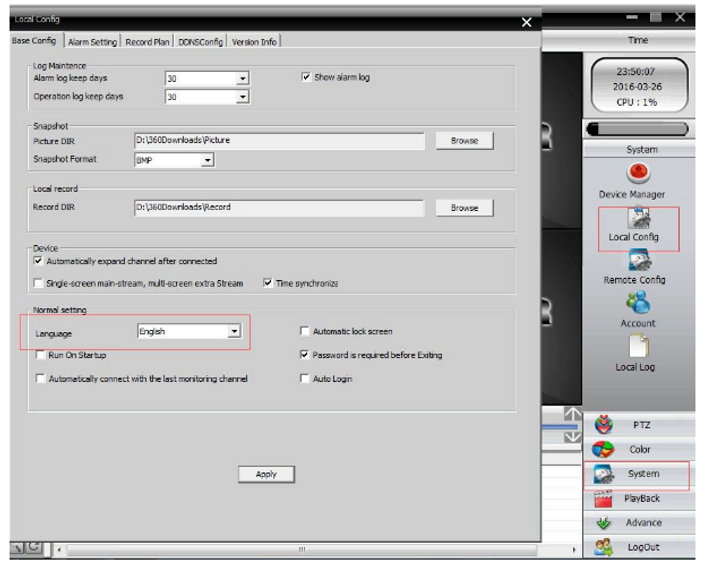Viewport: 704px width, 570px height.
Task: Open Operation log keep days dropdown
Action: [242, 97]
